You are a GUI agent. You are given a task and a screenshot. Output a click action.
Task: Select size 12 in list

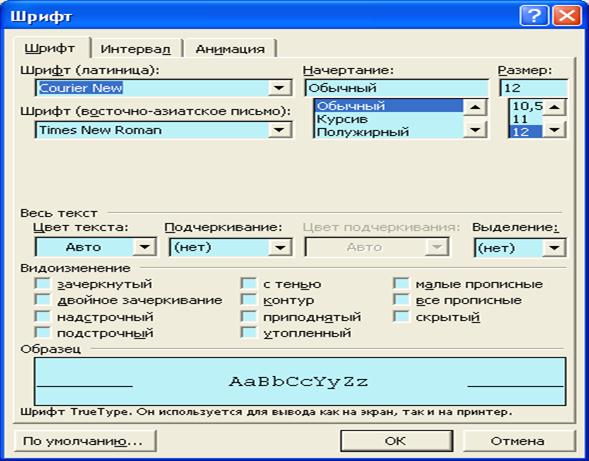click(x=527, y=132)
